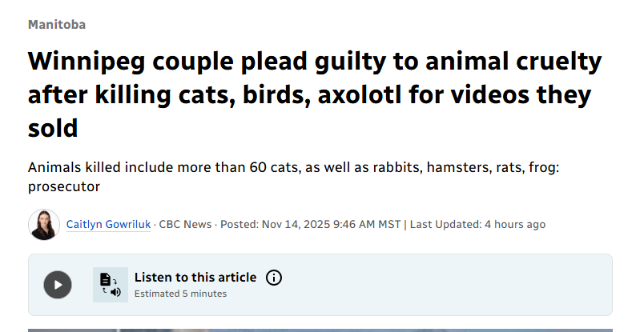
Task: Click the article photo below the audio player
Action: (x=320, y=330)
